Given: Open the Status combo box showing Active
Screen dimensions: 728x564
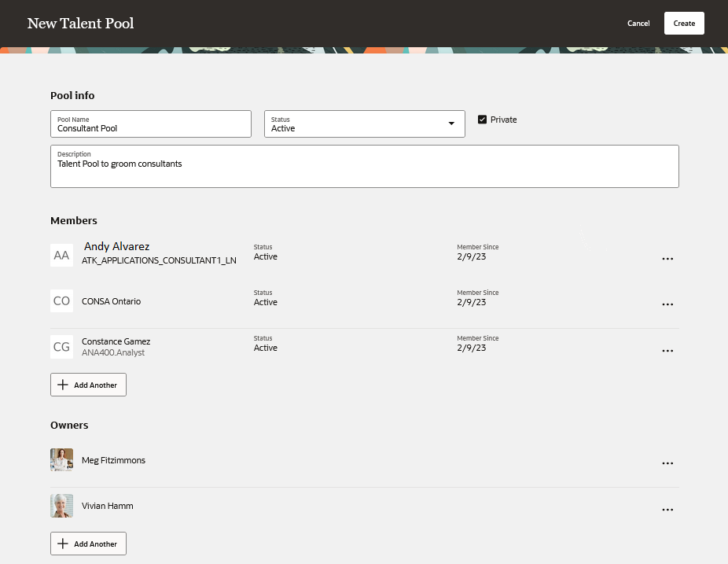Looking at the screenshot, I should click(x=365, y=124).
